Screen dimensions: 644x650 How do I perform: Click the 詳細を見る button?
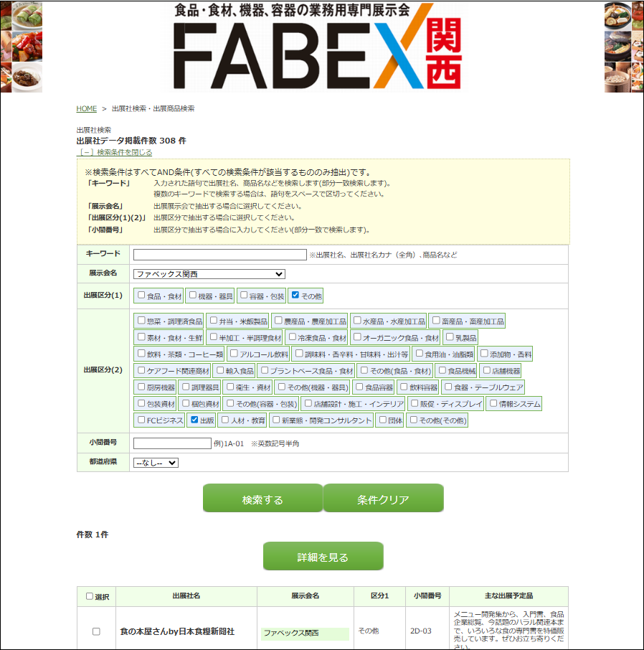pos(323,557)
